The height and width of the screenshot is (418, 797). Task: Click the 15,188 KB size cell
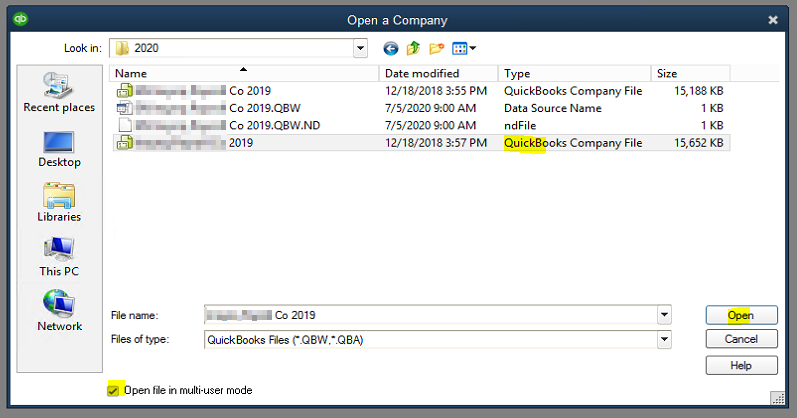tap(698, 91)
